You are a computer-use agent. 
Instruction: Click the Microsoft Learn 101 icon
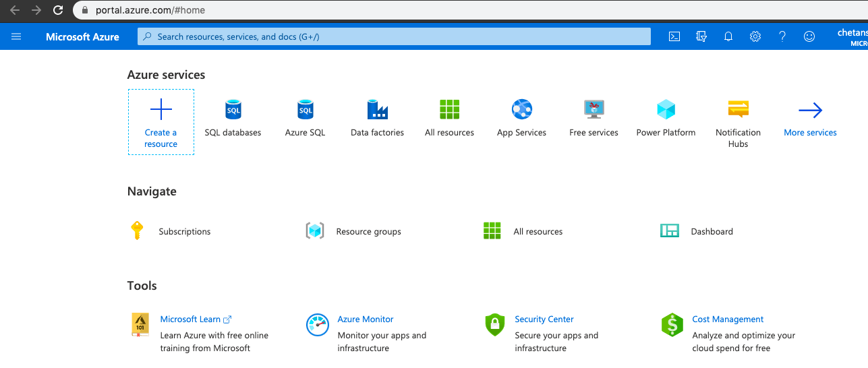tap(140, 325)
